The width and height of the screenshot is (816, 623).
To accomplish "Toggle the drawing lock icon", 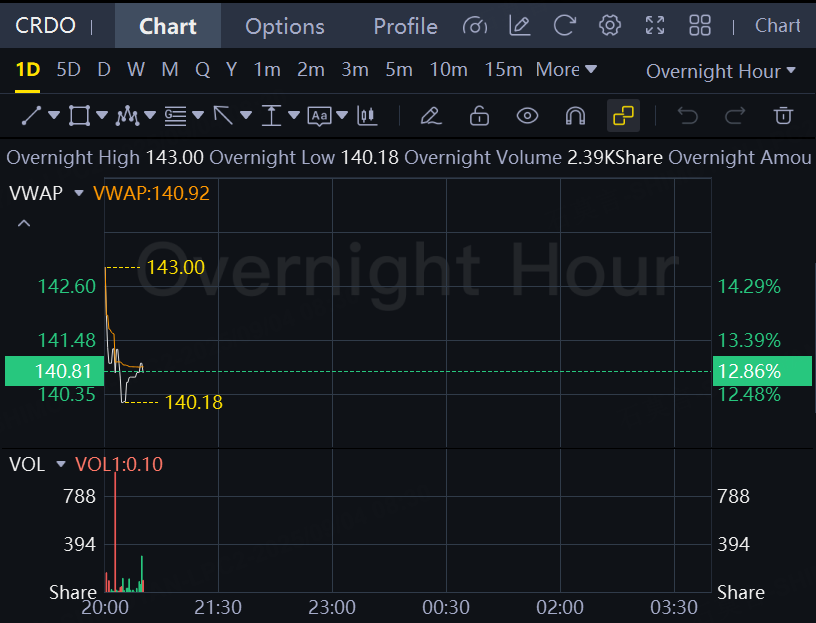I will (479, 116).
